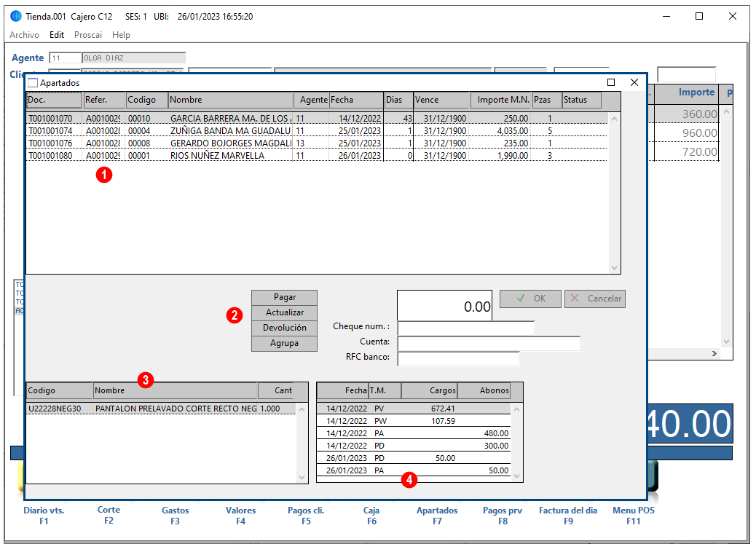
Task: Click the Cheque num. input field
Action: point(465,328)
